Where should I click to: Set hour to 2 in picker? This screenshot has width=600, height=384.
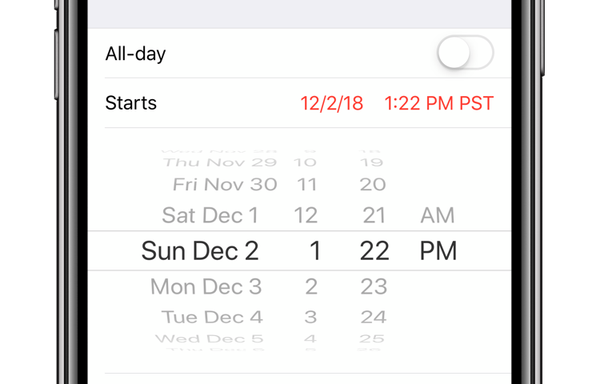311,286
